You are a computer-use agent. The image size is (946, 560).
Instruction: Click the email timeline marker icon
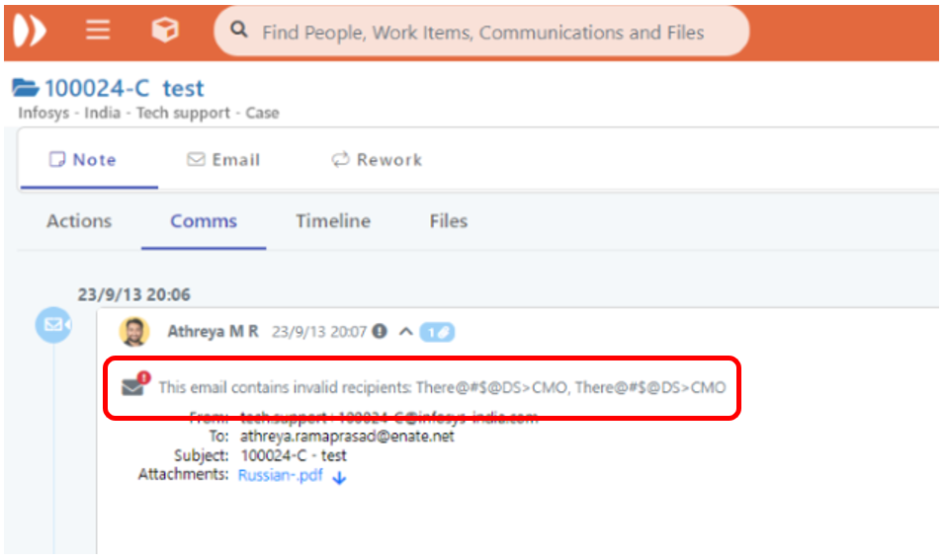[x=52, y=325]
